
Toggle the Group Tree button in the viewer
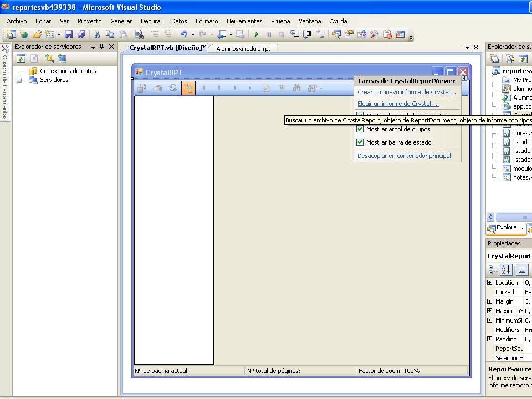(188, 88)
